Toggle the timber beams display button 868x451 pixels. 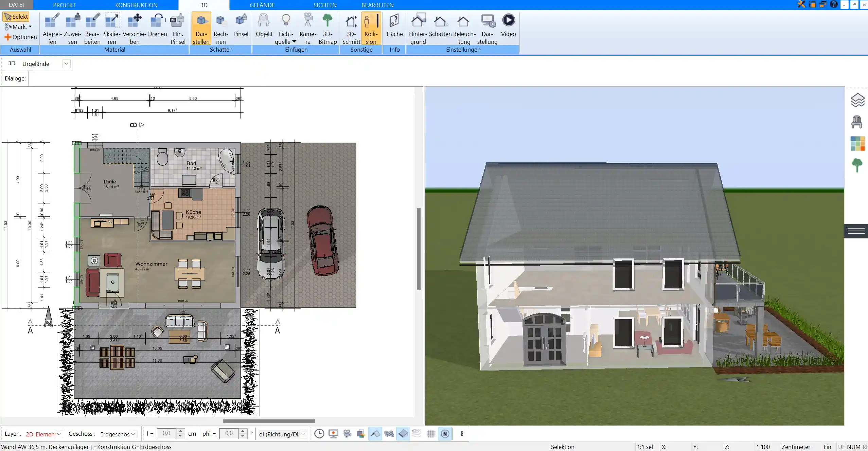[389, 434]
